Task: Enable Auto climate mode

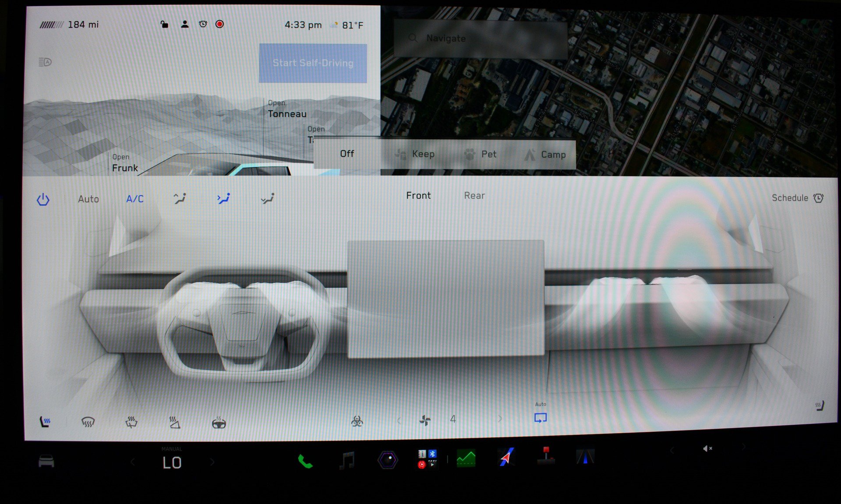Action: 88,199
